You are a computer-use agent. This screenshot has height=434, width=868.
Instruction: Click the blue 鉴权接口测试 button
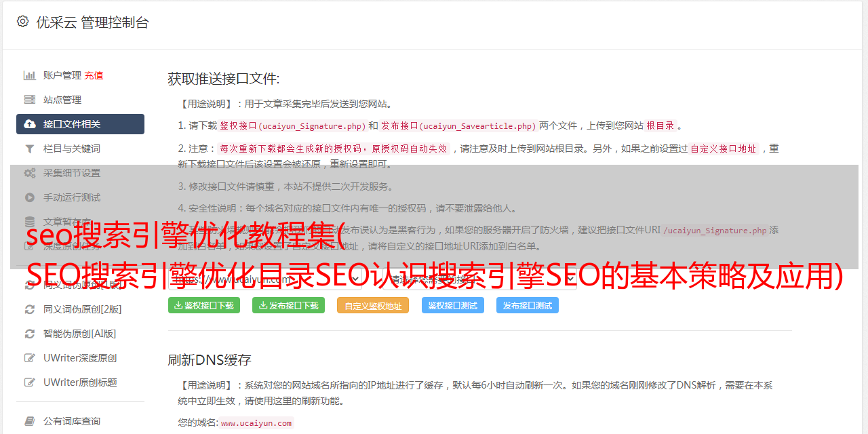point(453,305)
